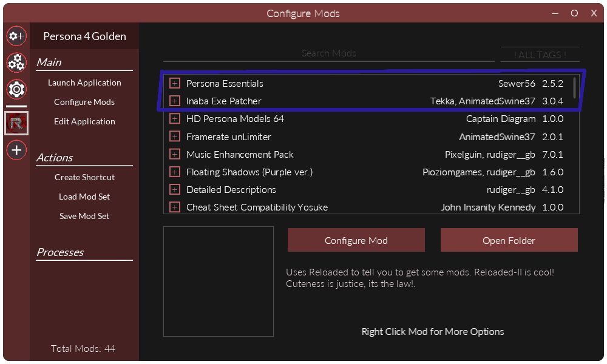This screenshot has height=364, width=607.
Task: Focus the Search Mods input field
Action: coord(328,53)
